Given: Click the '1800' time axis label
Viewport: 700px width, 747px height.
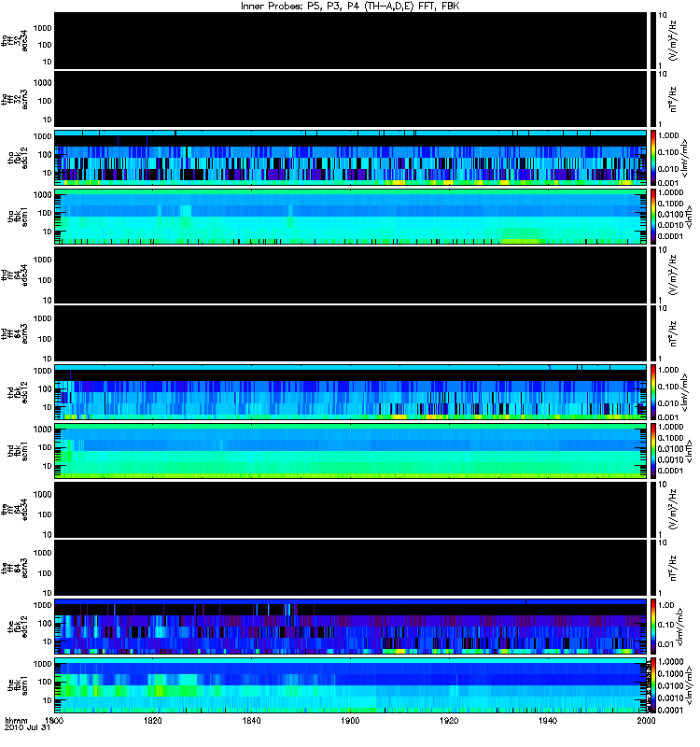Looking at the screenshot, I should (54, 720).
